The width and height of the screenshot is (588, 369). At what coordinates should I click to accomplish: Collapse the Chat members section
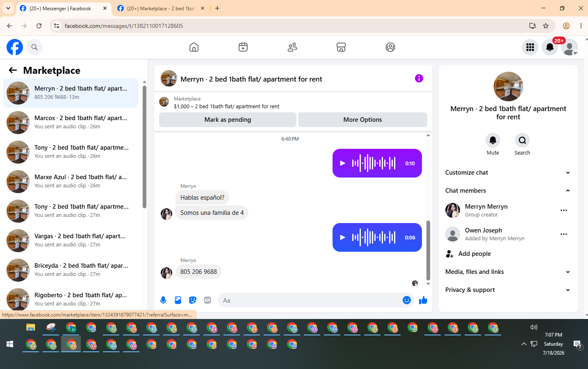pyautogui.click(x=508, y=191)
